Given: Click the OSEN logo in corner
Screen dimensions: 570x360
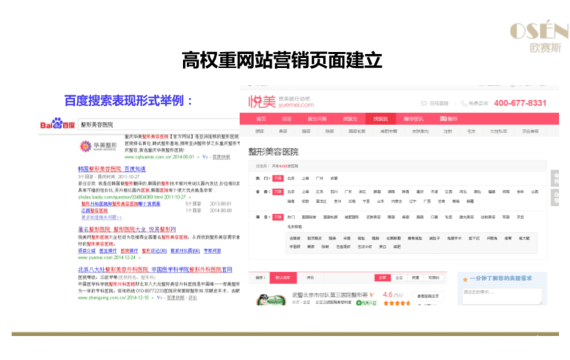Looking at the screenshot, I should click(x=539, y=36).
